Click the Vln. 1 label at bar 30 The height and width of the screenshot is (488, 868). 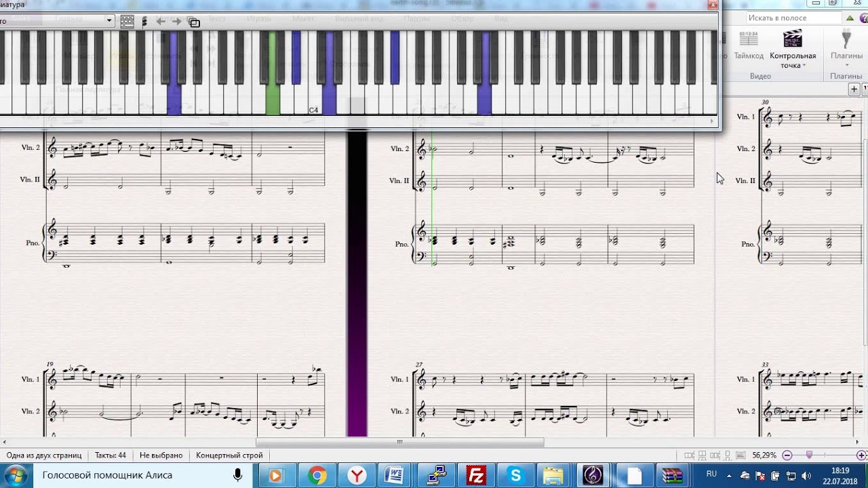coord(745,117)
